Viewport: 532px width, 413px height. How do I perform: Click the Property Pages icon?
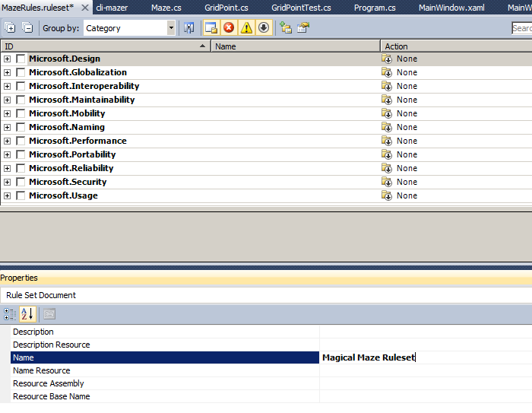point(49,314)
